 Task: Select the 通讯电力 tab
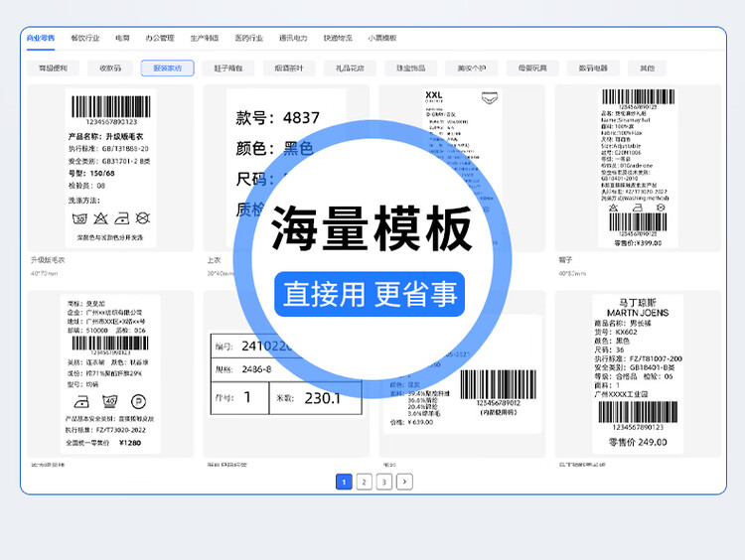293,38
